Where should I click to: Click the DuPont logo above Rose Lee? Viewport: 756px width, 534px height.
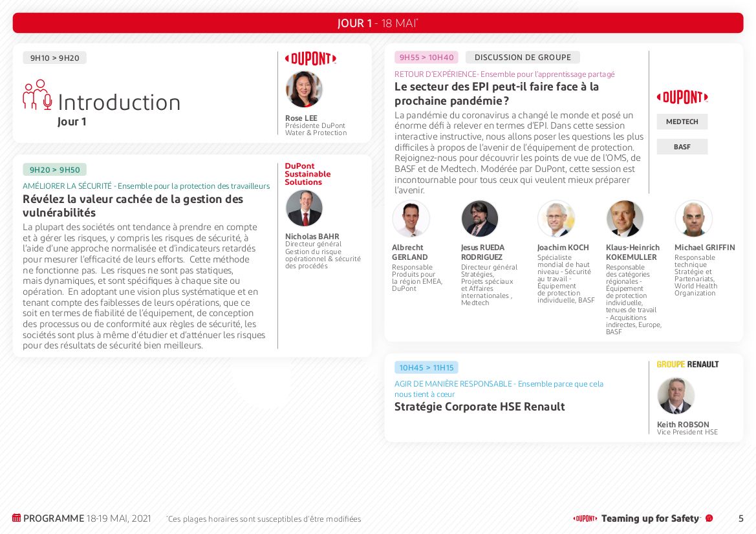pos(310,59)
